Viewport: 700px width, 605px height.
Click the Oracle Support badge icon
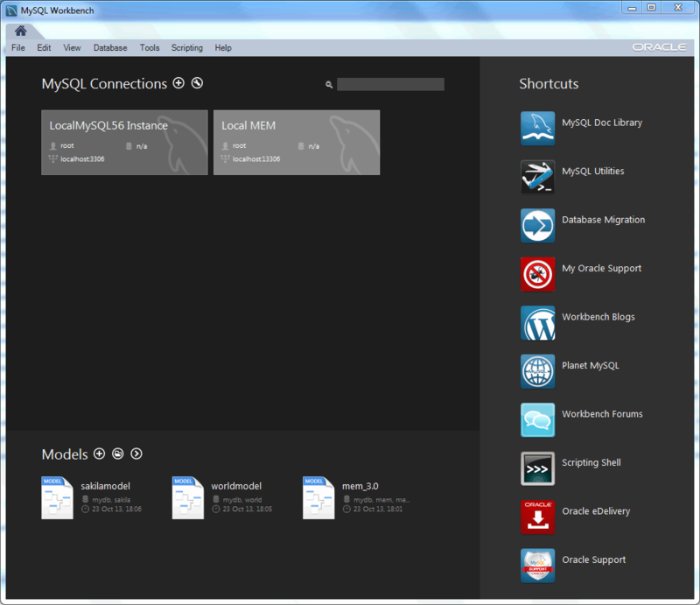[537, 566]
